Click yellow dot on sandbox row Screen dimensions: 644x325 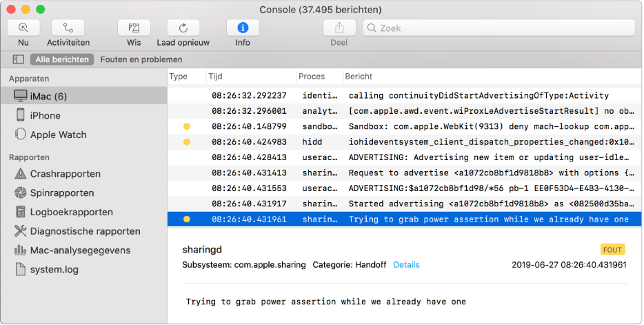click(x=186, y=126)
